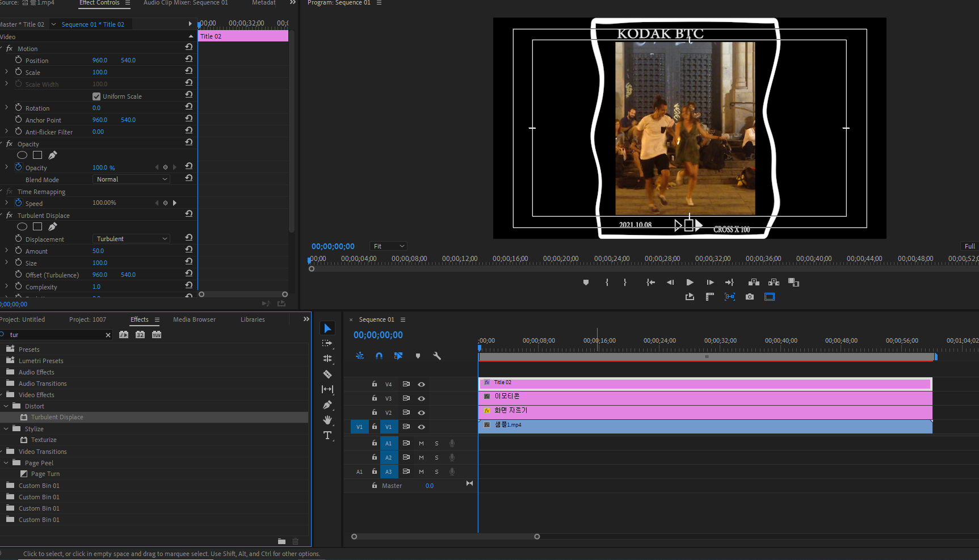Select Title 02 clip on V4
Viewport: 979px width, 560px height.
tap(705, 384)
